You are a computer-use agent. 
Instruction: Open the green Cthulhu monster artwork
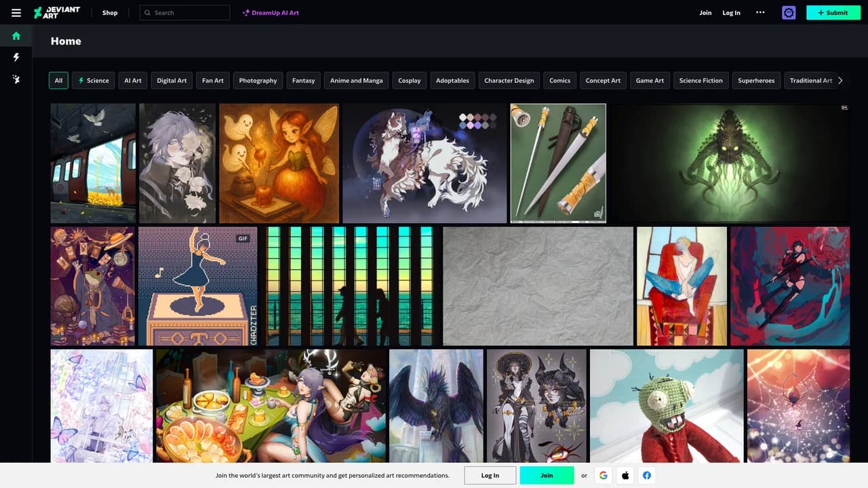(x=729, y=163)
